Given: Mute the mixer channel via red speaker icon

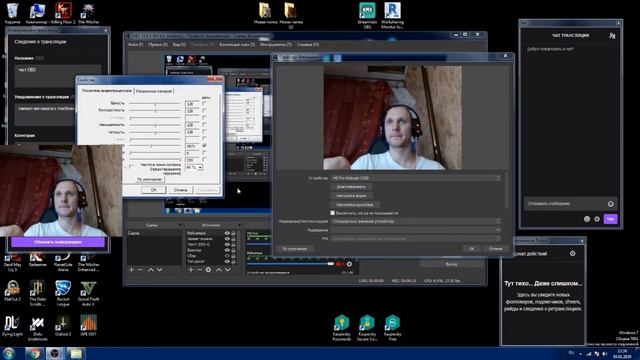Looking at the screenshot, I should (x=339, y=264).
